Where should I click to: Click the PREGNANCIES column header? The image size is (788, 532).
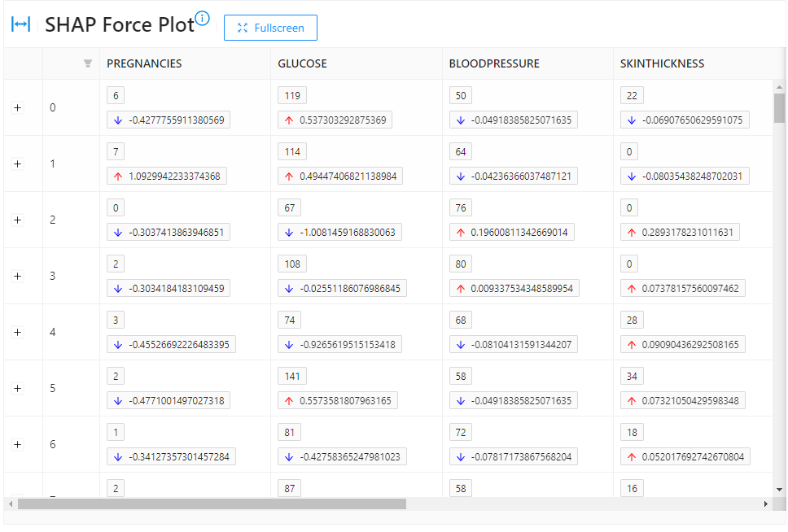(144, 63)
